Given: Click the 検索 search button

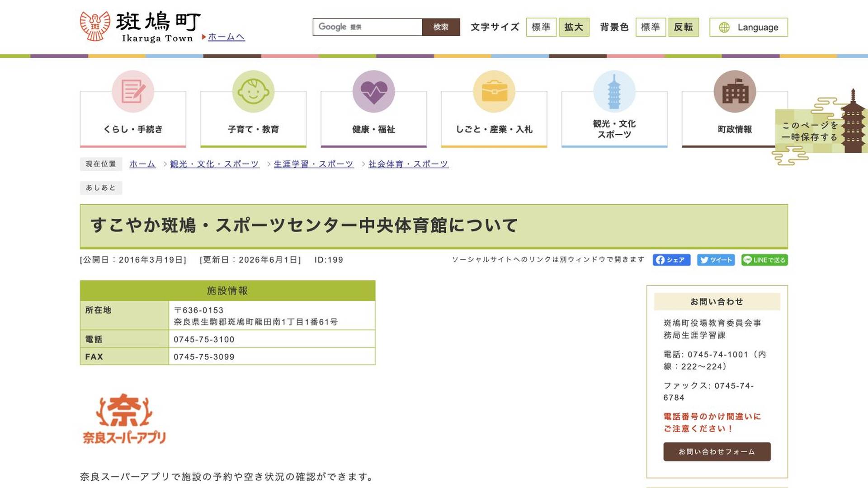Looking at the screenshot, I should point(441,27).
